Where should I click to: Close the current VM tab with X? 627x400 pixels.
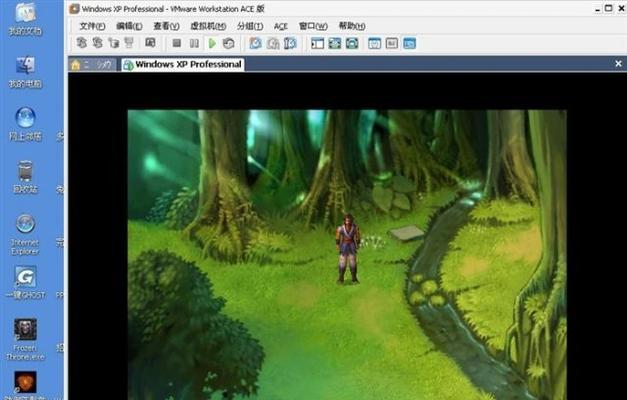pos(618,64)
